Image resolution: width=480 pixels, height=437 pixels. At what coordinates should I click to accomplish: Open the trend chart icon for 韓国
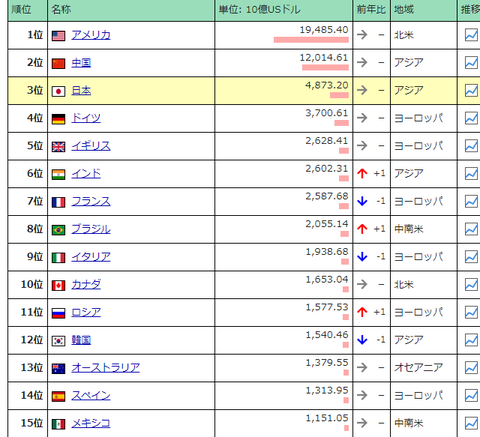click(471, 340)
